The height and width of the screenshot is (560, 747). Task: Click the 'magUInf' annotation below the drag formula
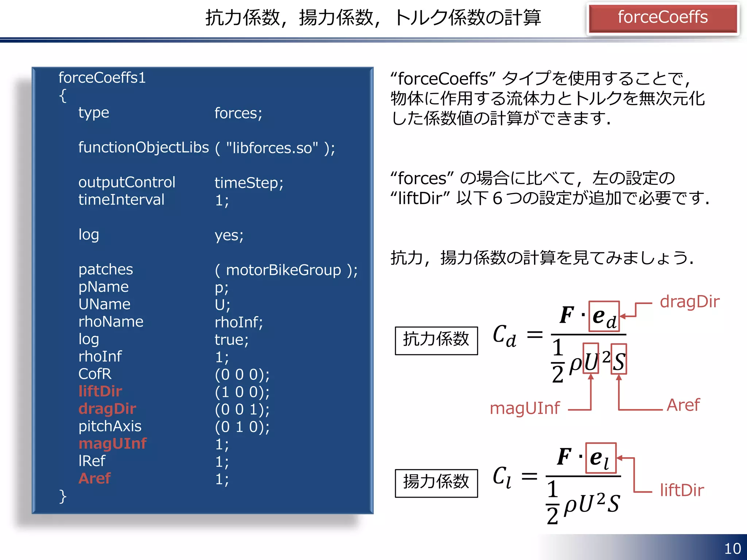(x=525, y=408)
